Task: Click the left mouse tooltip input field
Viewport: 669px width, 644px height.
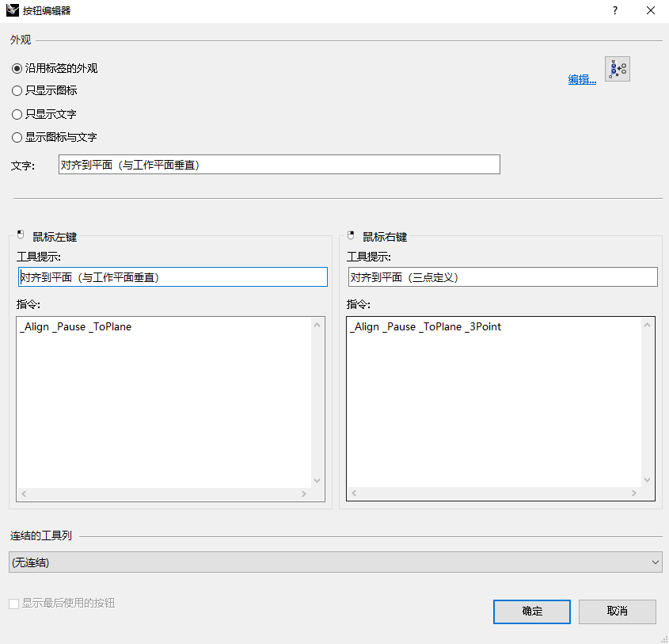Action: click(x=173, y=276)
